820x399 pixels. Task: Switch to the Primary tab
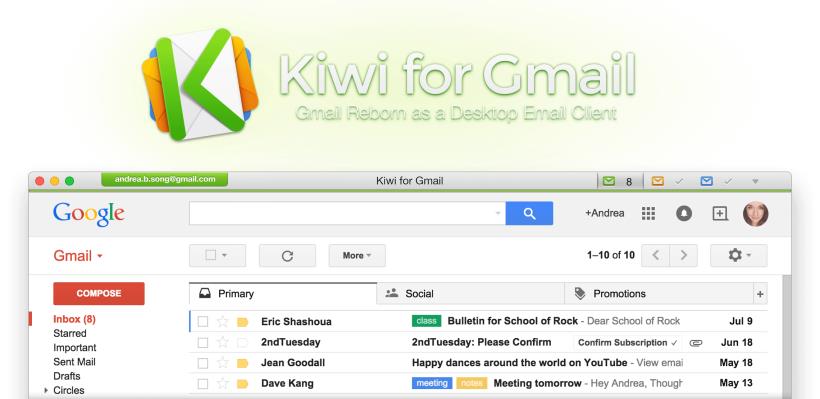pyautogui.click(x=282, y=293)
